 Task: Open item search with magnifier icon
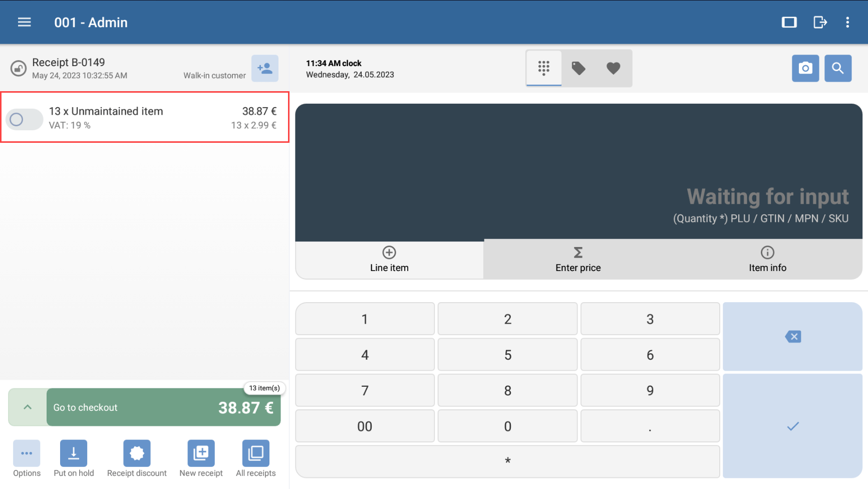[x=838, y=68]
